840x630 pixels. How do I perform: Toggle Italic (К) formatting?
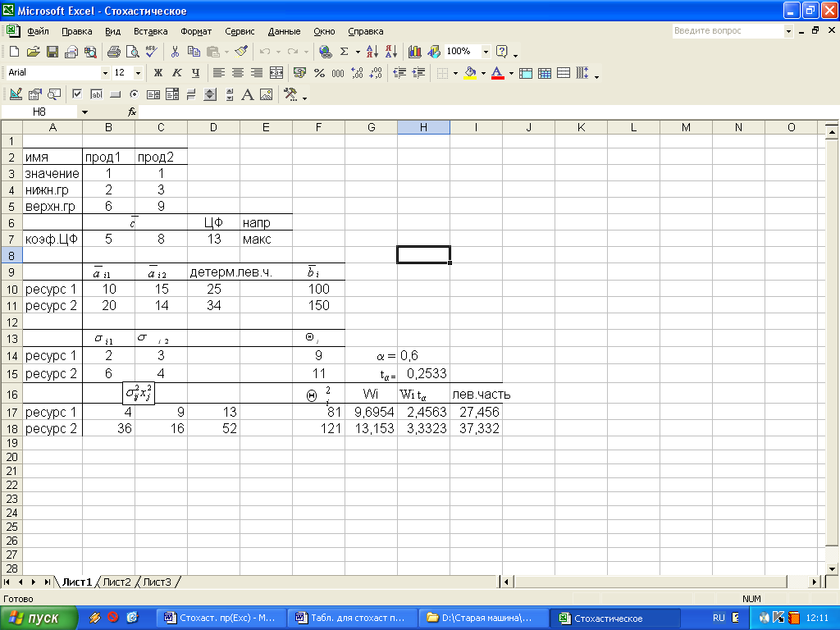[x=177, y=73]
